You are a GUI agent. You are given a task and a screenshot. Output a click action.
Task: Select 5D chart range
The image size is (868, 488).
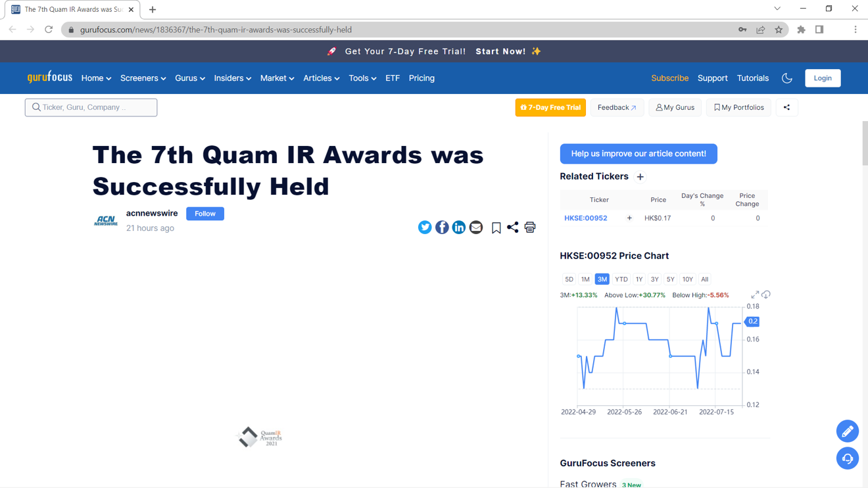569,280
